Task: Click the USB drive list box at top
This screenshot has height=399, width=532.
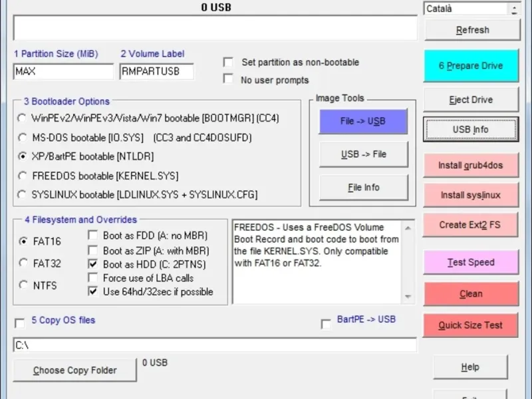Action: [x=215, y=28]
